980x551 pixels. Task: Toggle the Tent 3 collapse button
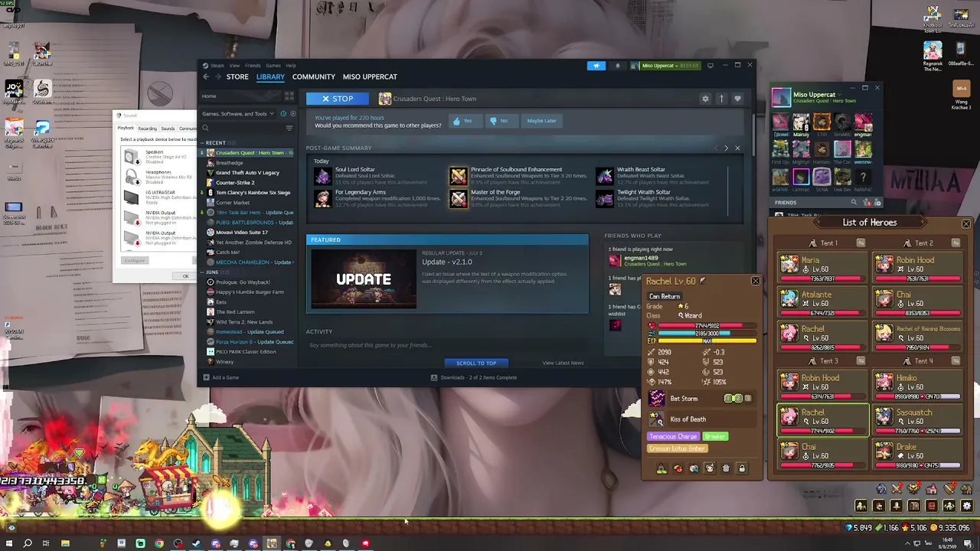click(x=861, y=361)
